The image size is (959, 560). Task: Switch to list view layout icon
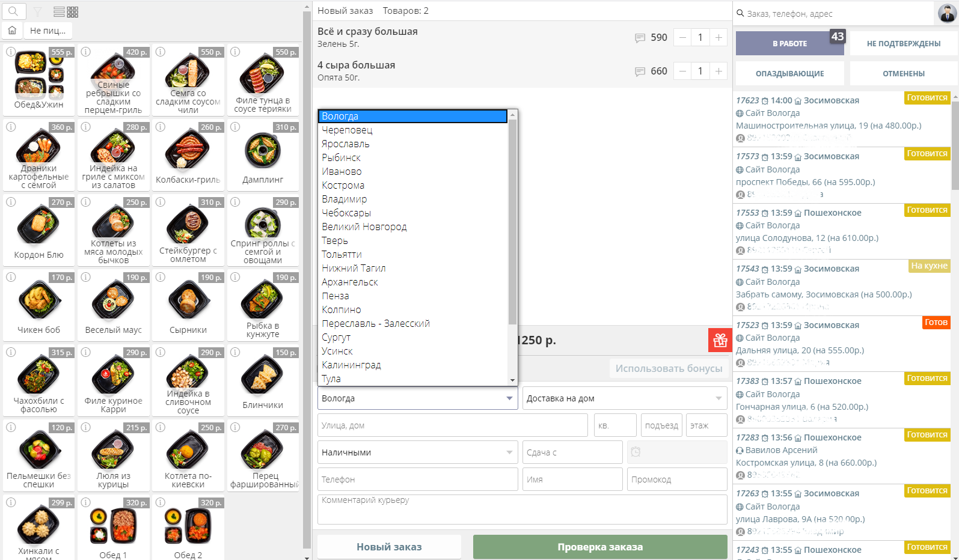(59, 12)
